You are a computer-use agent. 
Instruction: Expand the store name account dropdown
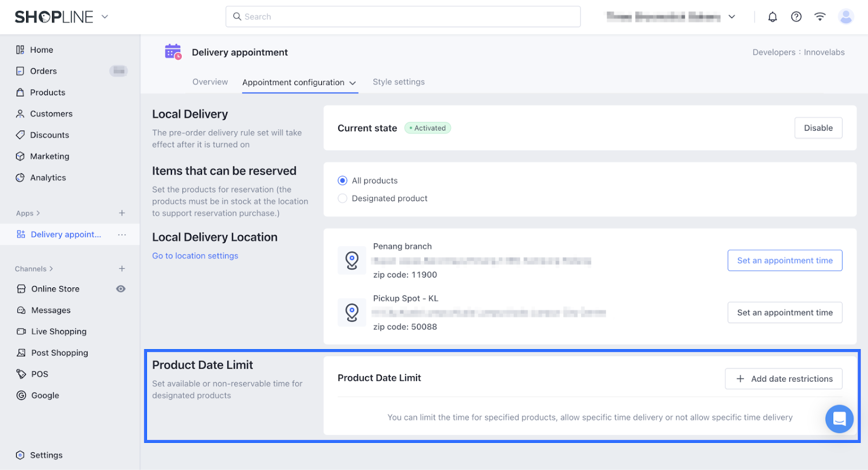tap(731, 17)
